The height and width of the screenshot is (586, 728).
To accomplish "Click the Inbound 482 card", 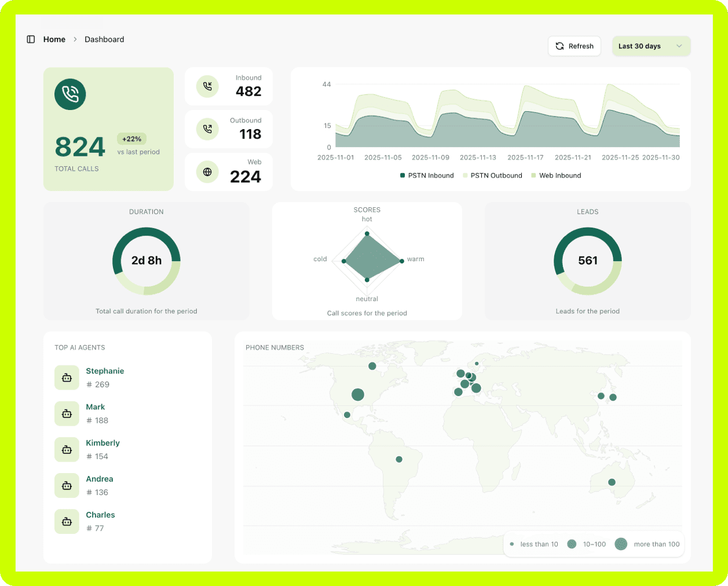I will click(228, 86).
